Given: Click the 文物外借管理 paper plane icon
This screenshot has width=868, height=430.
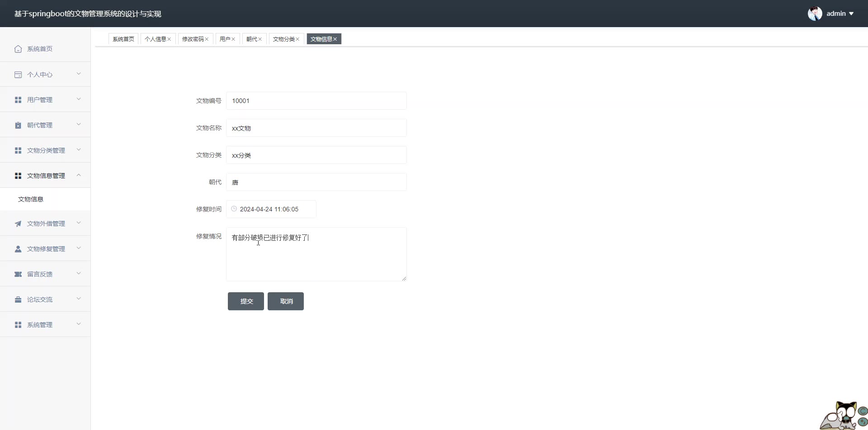Looking at the screenshot, I should pos(18,224).
